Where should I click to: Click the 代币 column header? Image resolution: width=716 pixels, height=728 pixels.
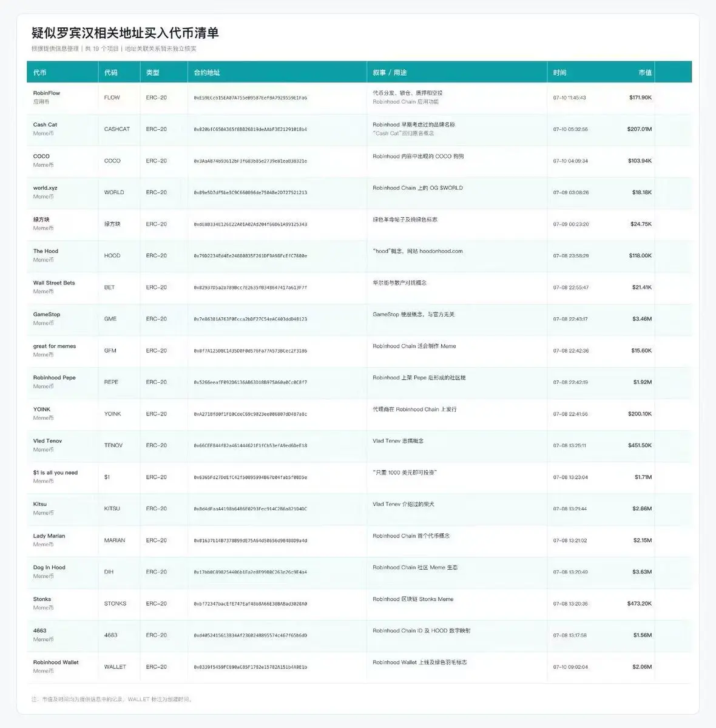pyautogui.click(x=39, y=72)
